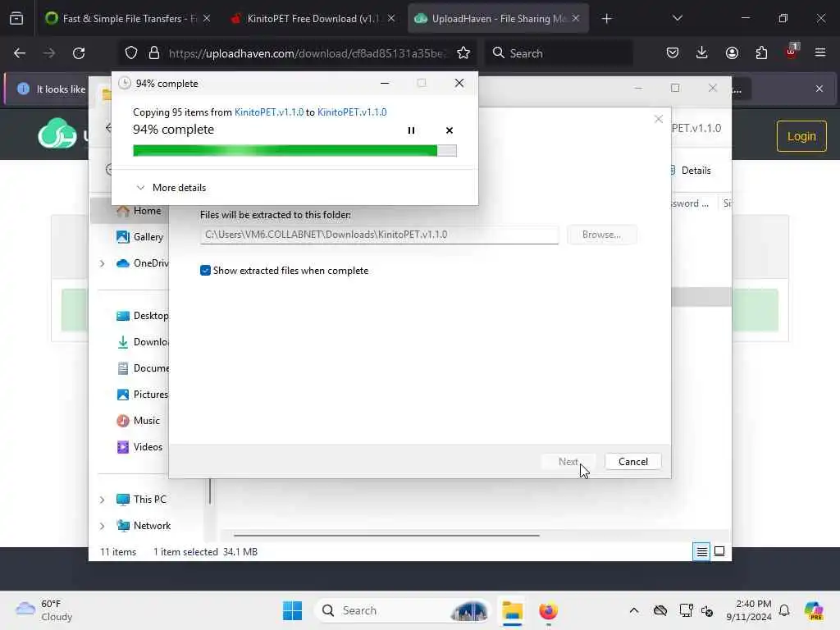Switch to Fast & Simple File Transfers tab
840x630 pixels.
[127, 19]
